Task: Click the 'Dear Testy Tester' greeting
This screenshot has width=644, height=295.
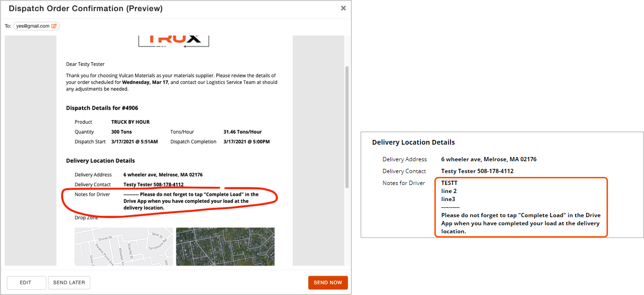Action: point(85,64)
